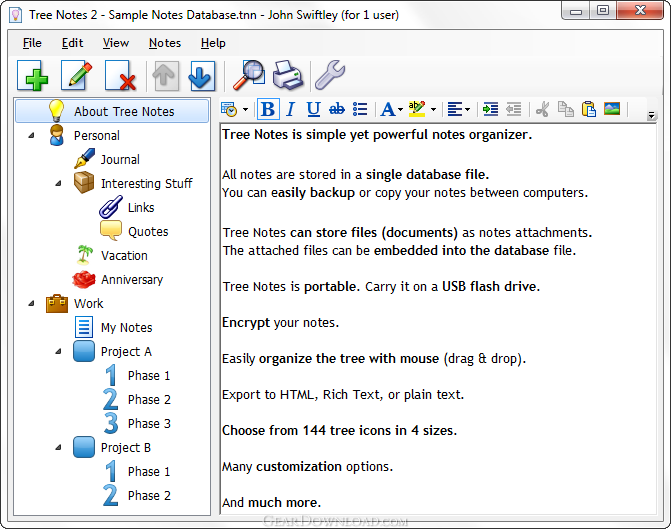This screenshot has width=671, height=529.
Task: Open the File menu
Action: tap(32, 43)
